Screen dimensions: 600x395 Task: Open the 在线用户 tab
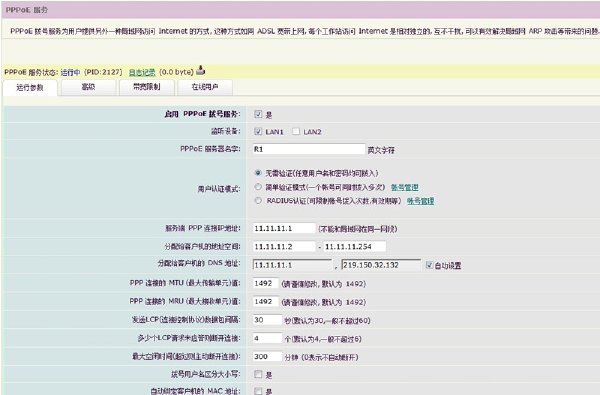(205, 87)
